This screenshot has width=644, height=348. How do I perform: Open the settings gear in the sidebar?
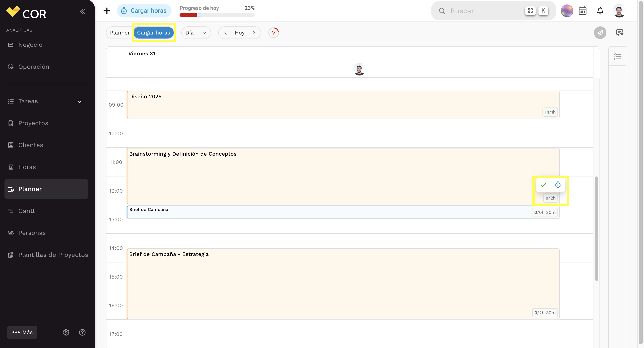[x=66, y=332]
